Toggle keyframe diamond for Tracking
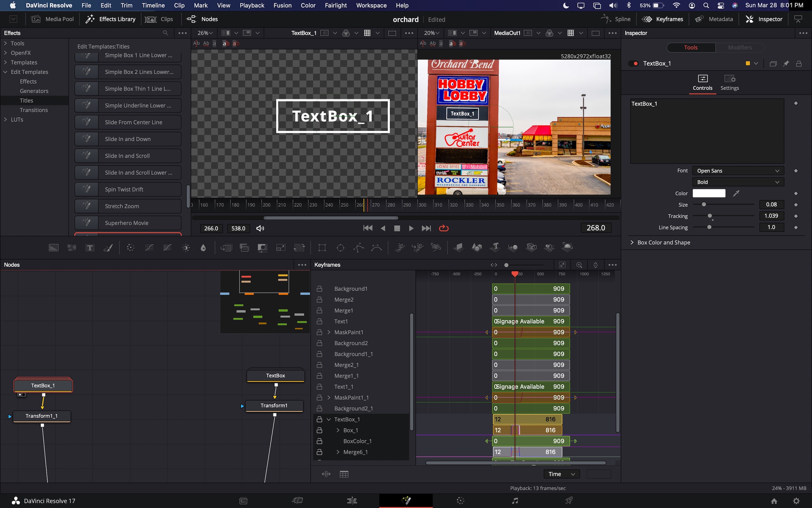 click(796, 216)
